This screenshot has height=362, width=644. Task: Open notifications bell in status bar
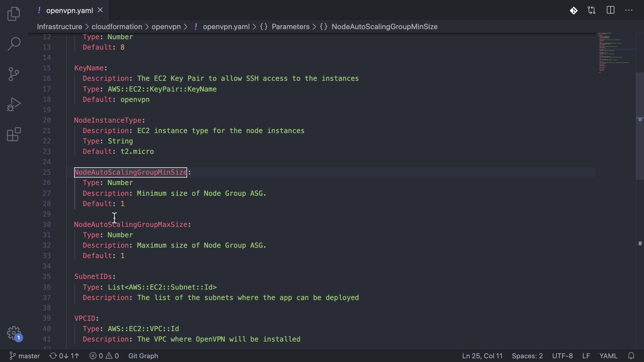(631, 356)
